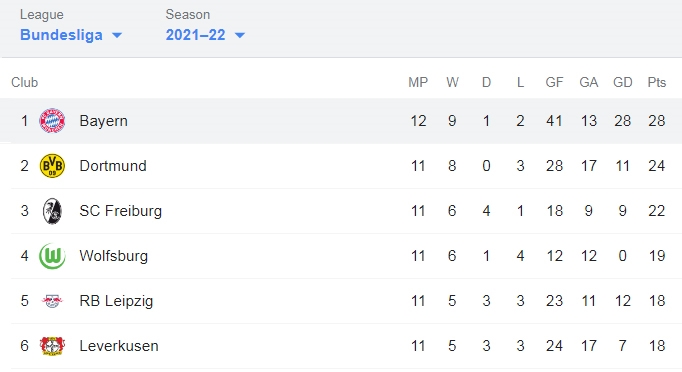This screenshot has width=682, height=372.
Task: Click the Club column header
Action: tap(24, 82)
